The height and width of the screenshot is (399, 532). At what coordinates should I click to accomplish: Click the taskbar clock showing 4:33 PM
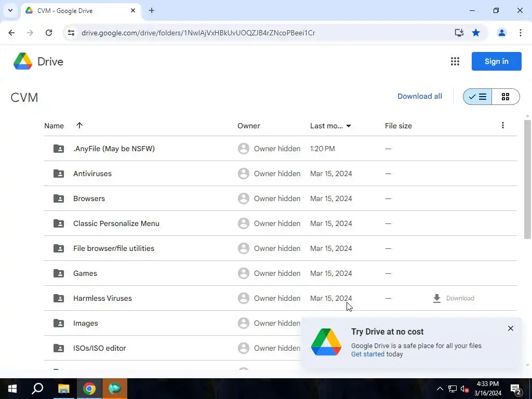tap(487, 389)
